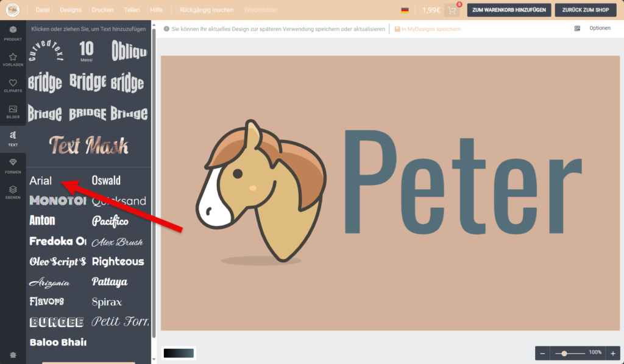This screenshot has height=364, width=624.
Task: Open the German flag language selector
Action: [405, 10]
